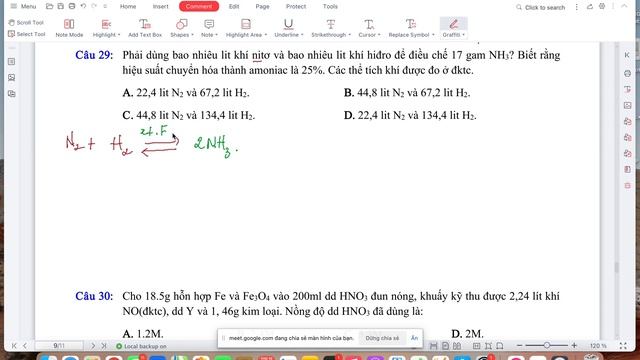The width and height of the screenshot is (640, 360).
Task: Switch to the Insert tab
Action: (160, 7)
